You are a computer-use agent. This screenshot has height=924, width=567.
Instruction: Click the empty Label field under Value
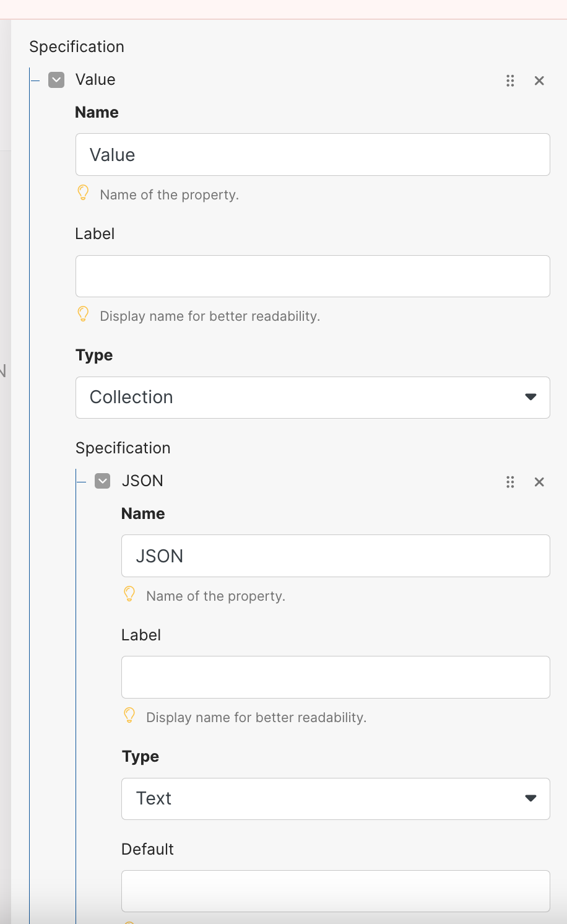pos(313,276)
